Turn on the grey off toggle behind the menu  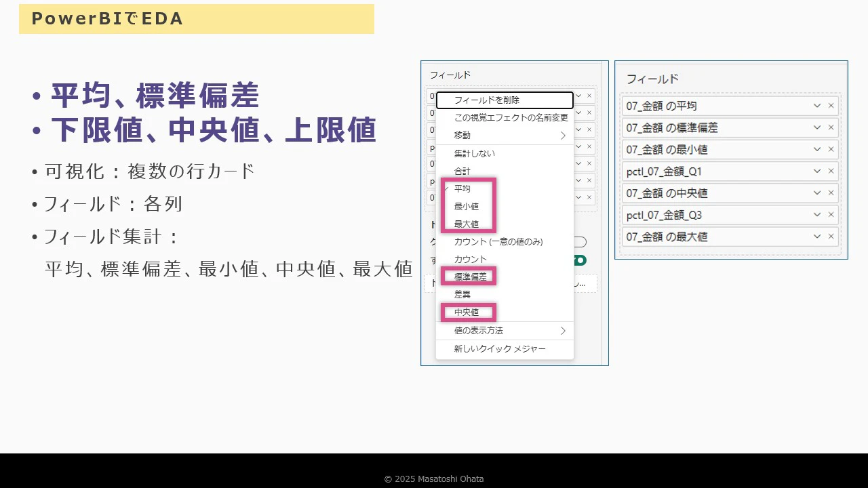(580, 242)
